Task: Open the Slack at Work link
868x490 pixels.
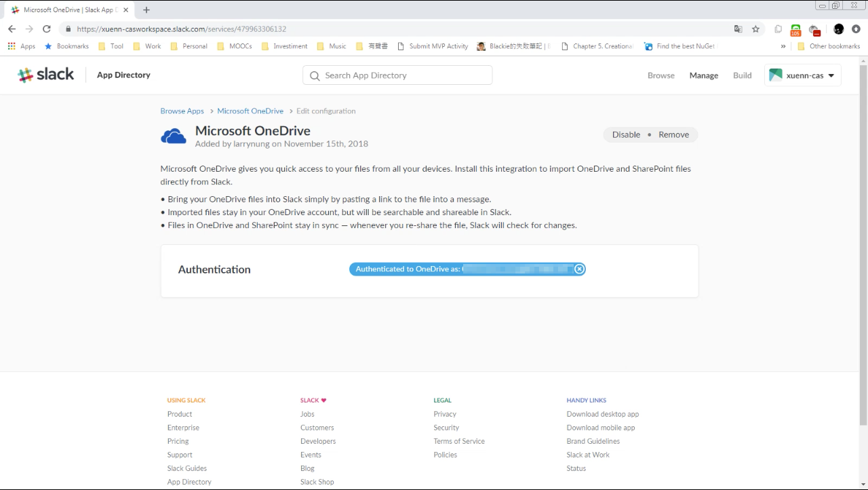Action: click(588, 455)
